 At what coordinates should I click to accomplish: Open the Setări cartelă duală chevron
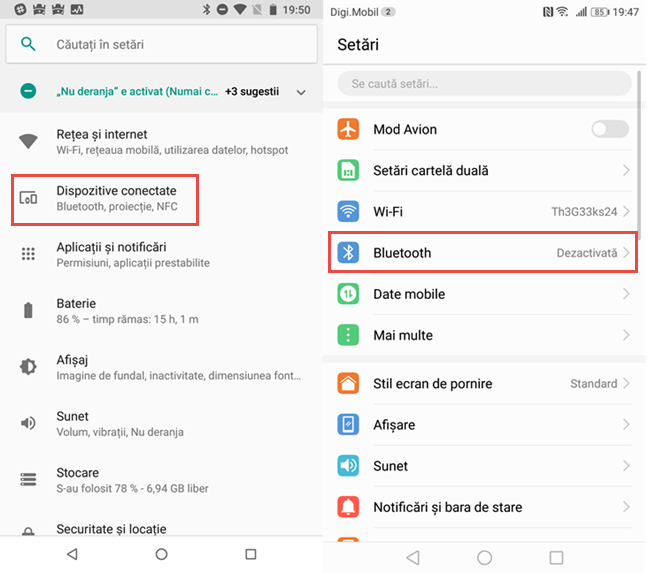coord(626,170)
